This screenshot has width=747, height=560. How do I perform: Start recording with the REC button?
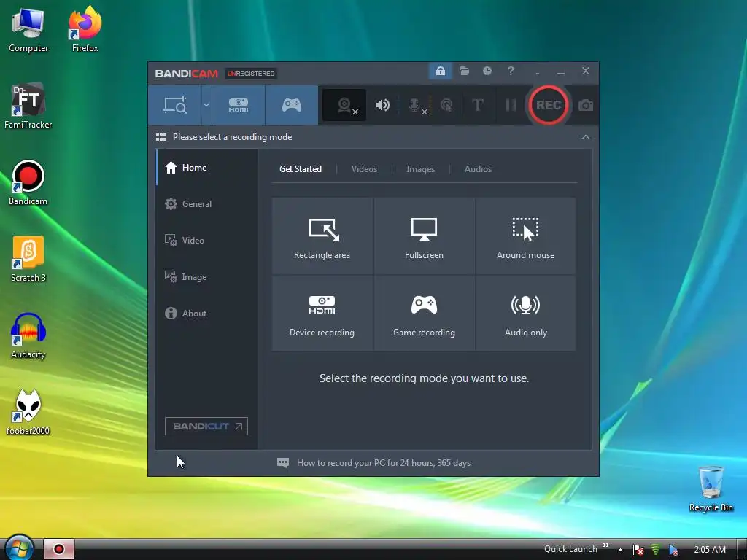coord(548,105)
